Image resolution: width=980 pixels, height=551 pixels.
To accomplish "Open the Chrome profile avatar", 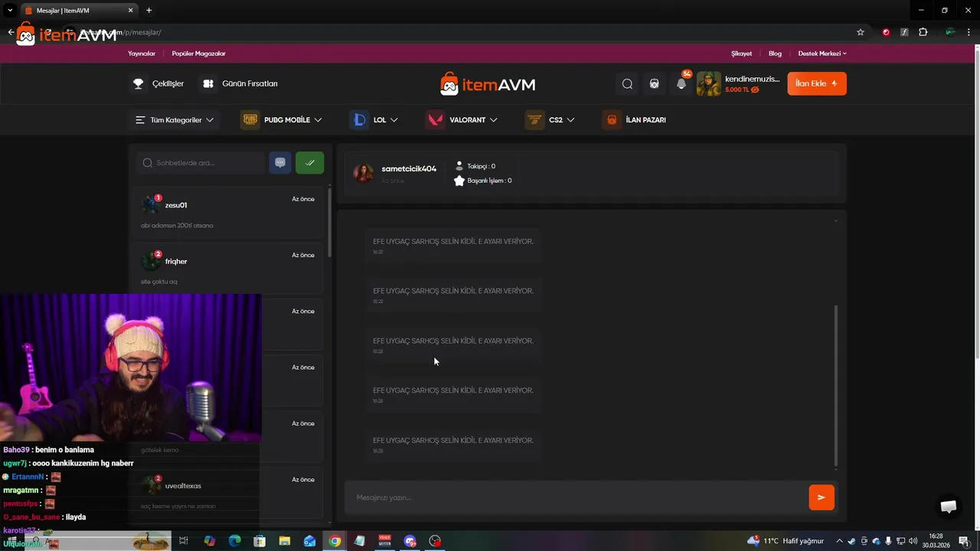I will (950, 32).
